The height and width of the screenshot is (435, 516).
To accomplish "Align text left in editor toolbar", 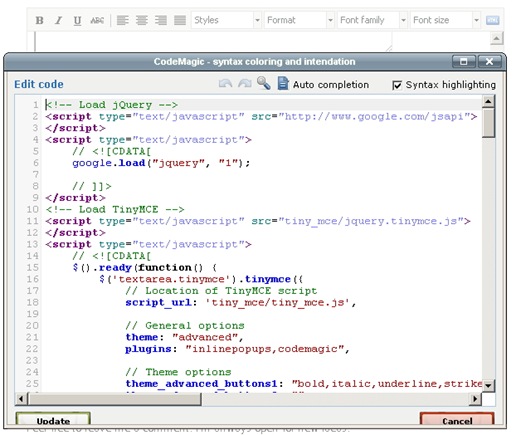I will (x=122, y=20).
